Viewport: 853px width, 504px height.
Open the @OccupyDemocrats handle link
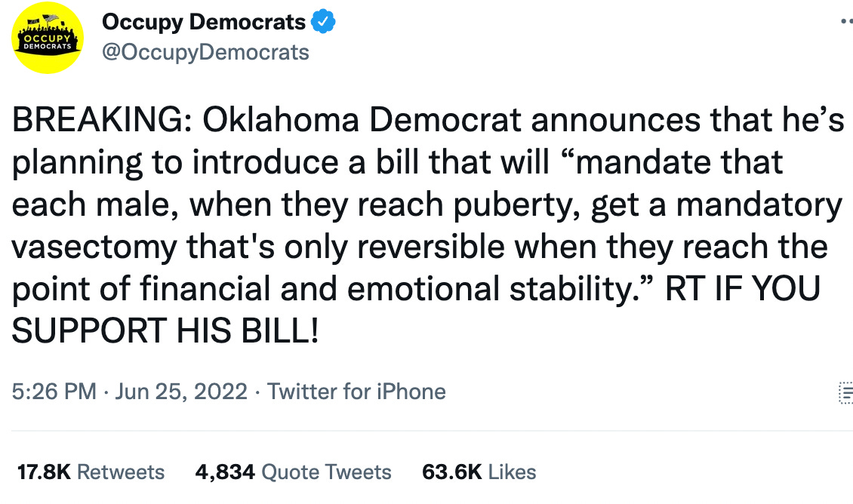tap(205, 52)
